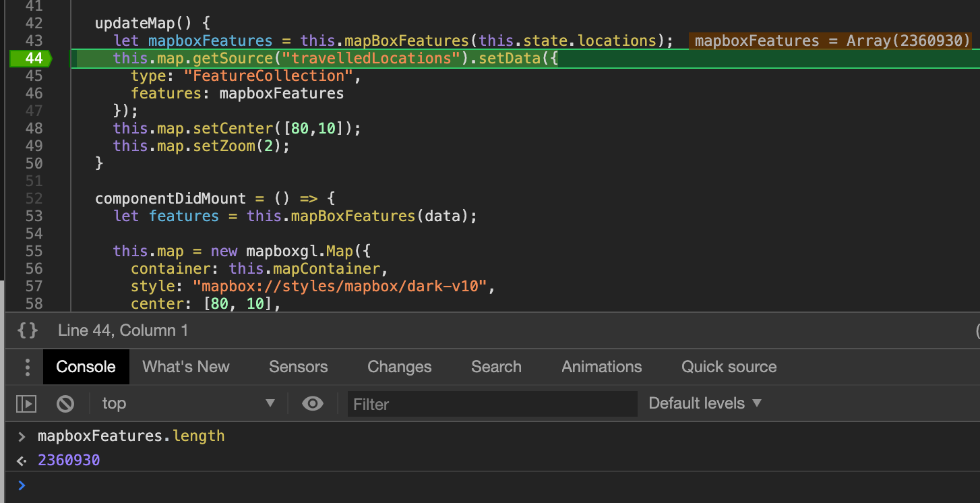This screenshot has width=980, height=503.
Task: Open the drawer three-dot menu
Action: tap(27, 367)
